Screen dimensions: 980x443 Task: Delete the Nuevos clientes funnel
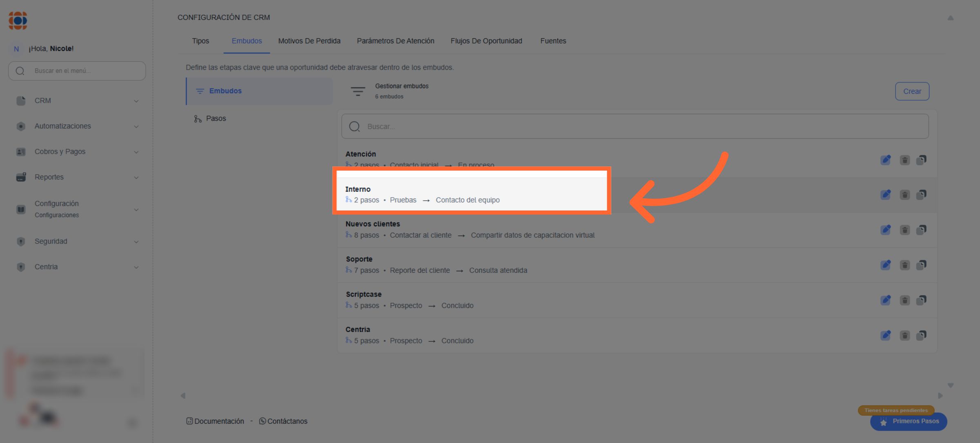pyautogui.click(x=904, y=230)
